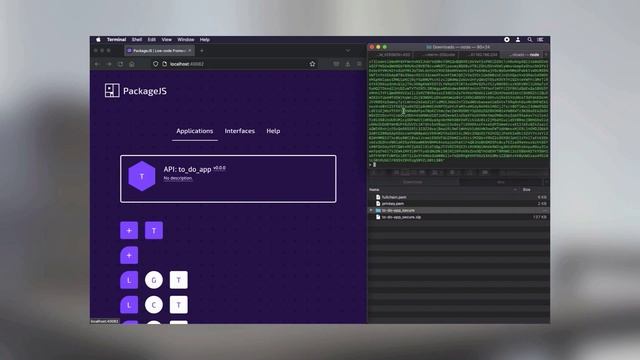Click the white T square beside G
The image size is (640, 360).
(x=179, y=280)
